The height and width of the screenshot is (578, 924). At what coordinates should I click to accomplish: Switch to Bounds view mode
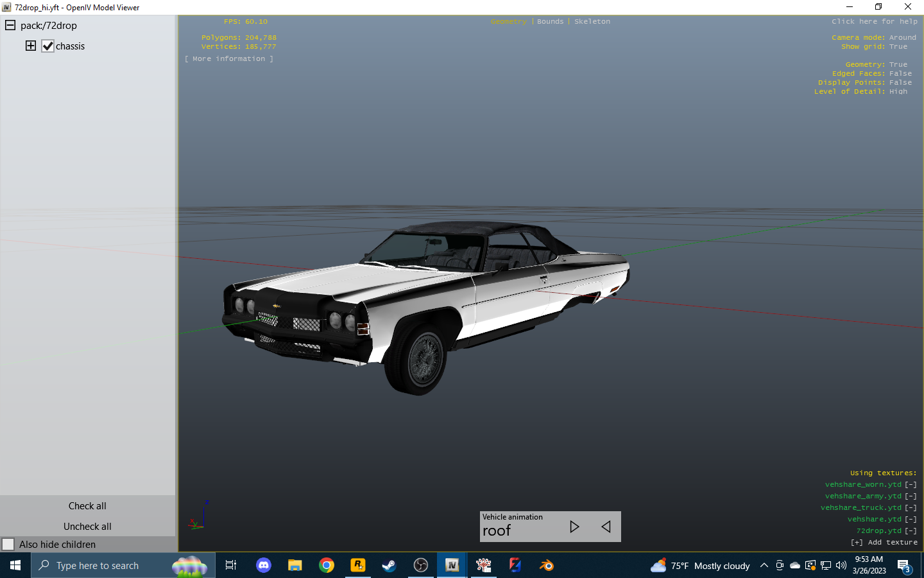[x=550, y=21]
